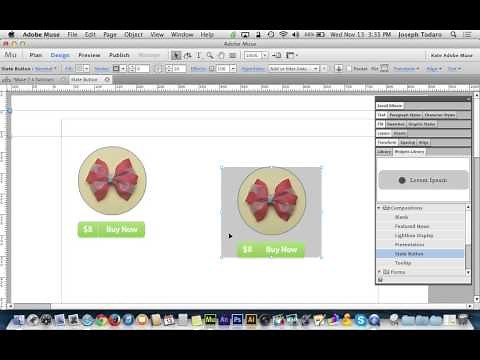This screenshot has height=360, width=480.
Task: Toggle the Footer checkbox
Action: [349, 69]
